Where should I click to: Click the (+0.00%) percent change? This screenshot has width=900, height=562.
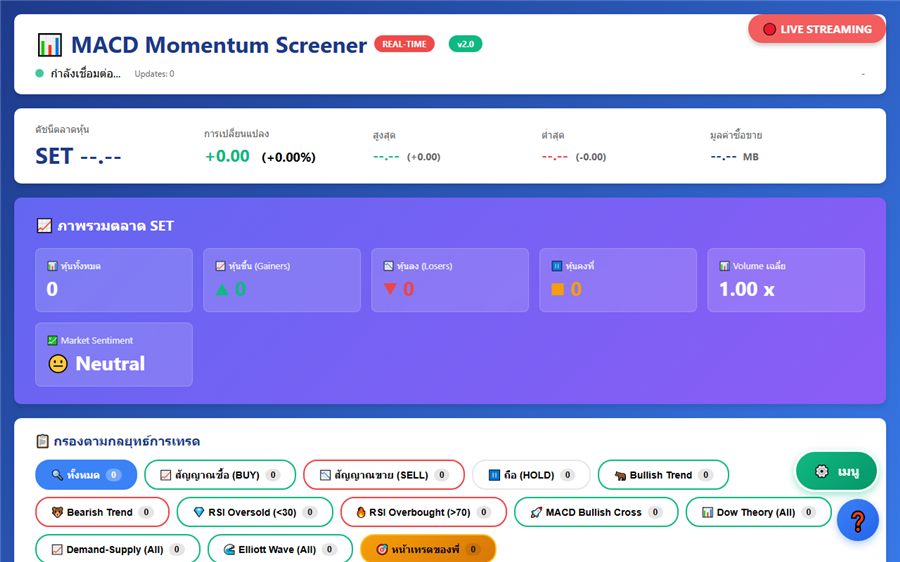pos(288,157)
